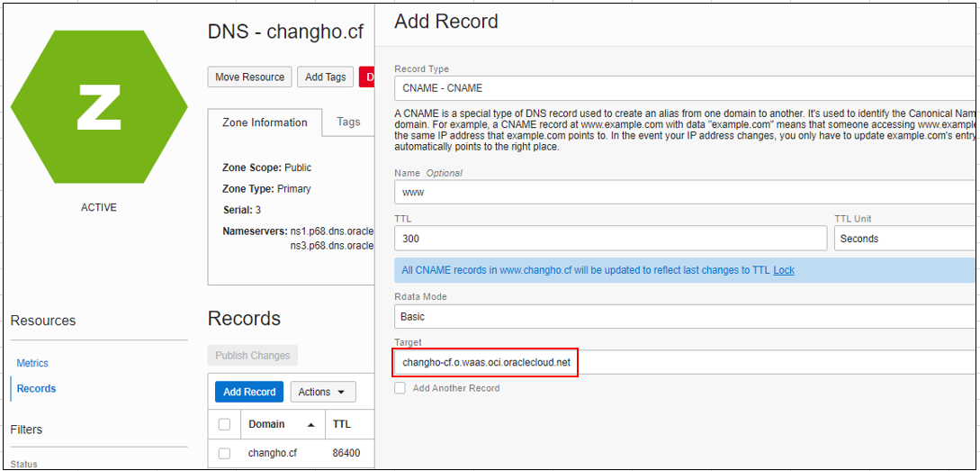Select the changho.cf domain cell
Image resolution: width=980 pixels, height=471 pixels.
click(274, 453)
